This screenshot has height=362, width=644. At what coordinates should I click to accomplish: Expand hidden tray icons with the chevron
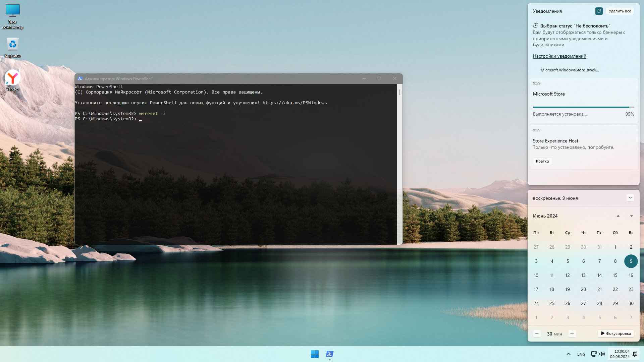point(569,354)
